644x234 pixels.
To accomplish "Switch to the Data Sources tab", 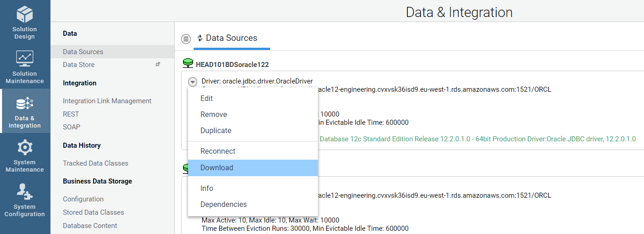I will 232,38.
